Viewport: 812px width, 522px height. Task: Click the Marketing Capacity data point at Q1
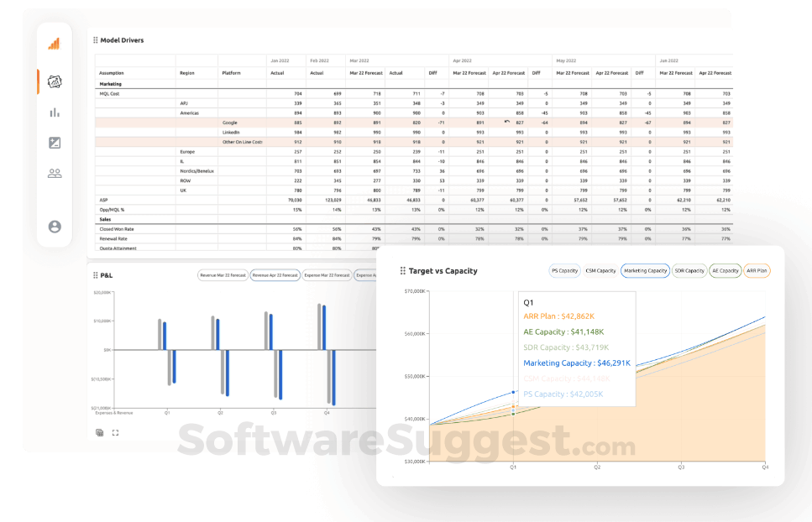tap(514, 391)
